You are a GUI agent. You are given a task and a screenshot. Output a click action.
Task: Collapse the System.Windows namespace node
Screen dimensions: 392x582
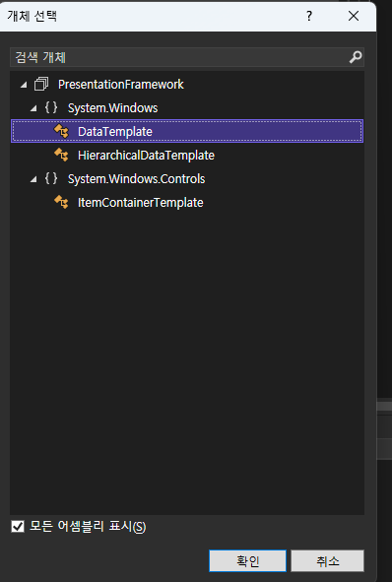(x=33, y=108)
